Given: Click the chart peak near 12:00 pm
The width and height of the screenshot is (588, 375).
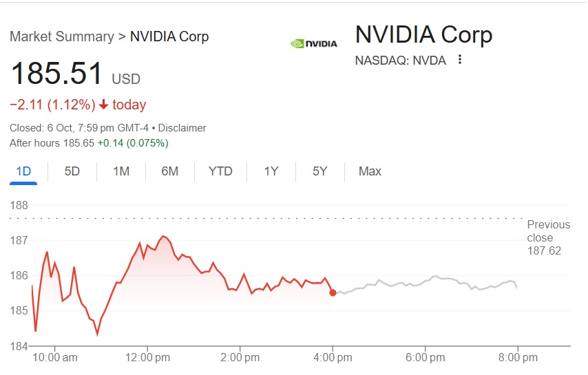Looking at the screenshot, I should click(x=163, y=236).
